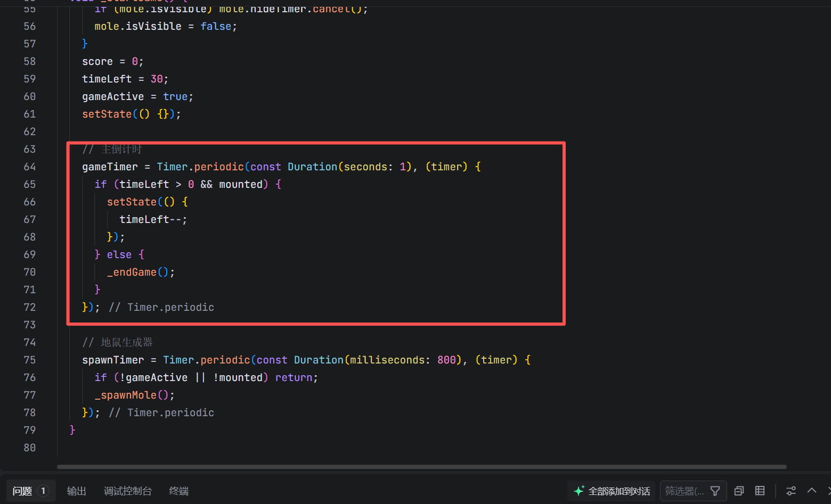Click the problems count badge '1'
The height and width of the screenshot is (504, 831).
tap(43, 491)
